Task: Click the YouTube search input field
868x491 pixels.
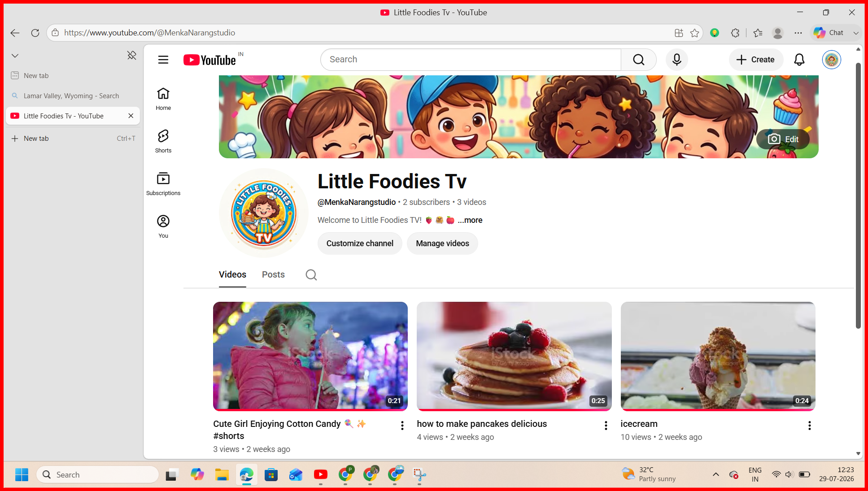Action: (x=471, y=60)
